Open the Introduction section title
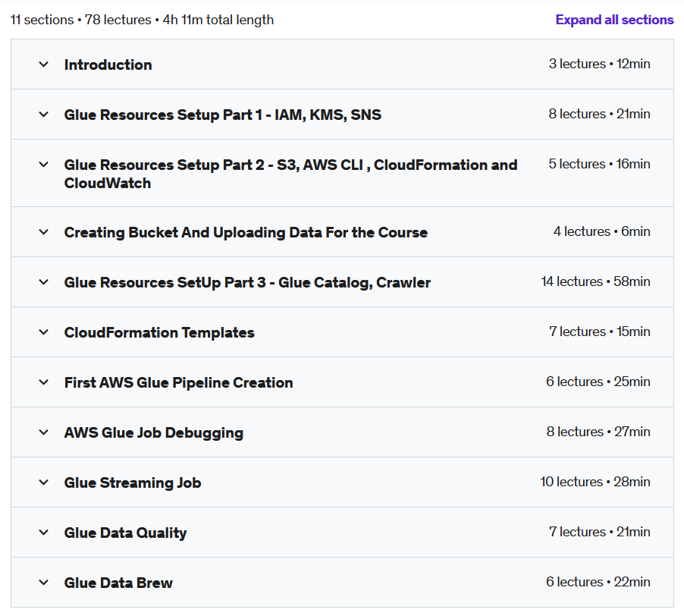This screenshot has height=616, width=684. [x=108, y=64]
